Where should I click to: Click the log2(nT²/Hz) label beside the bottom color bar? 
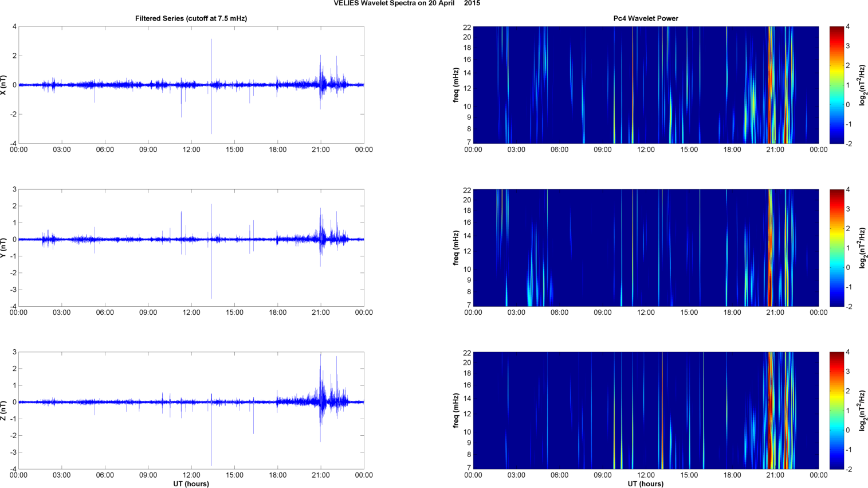tap(862, 411)
